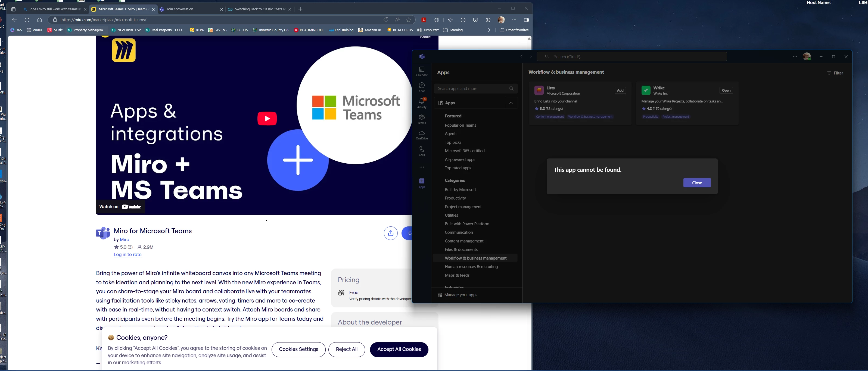Select Top picks in Teams apps list
This screenshot has width=868, height=371.
[453, 142]
